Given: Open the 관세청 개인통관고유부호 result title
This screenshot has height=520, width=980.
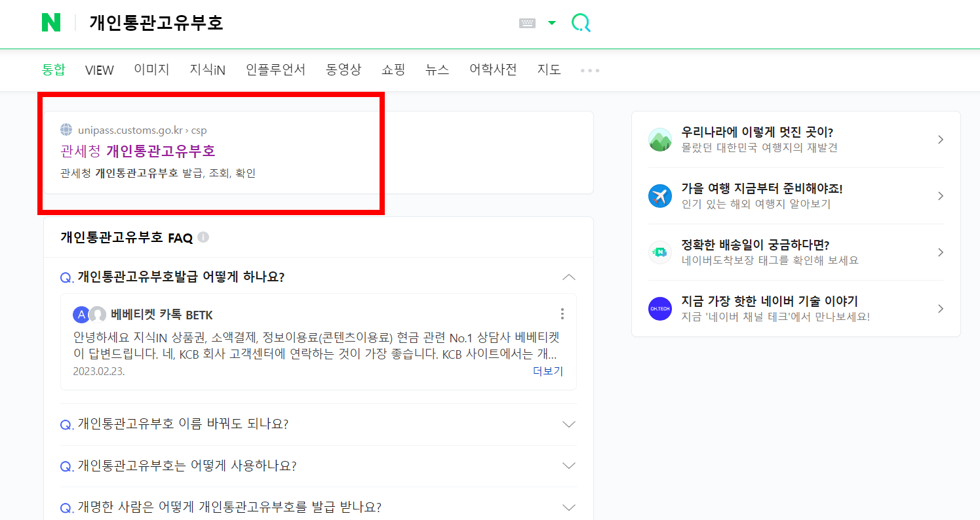Looking at the screenshot, I should [138, 151].
